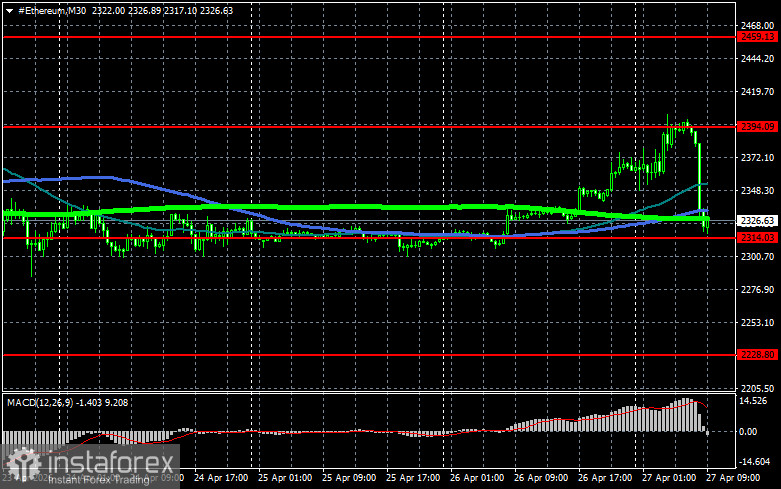781x489 pixels.
Task: Click the 2205.50 price axis value
Action: (757, 388)
